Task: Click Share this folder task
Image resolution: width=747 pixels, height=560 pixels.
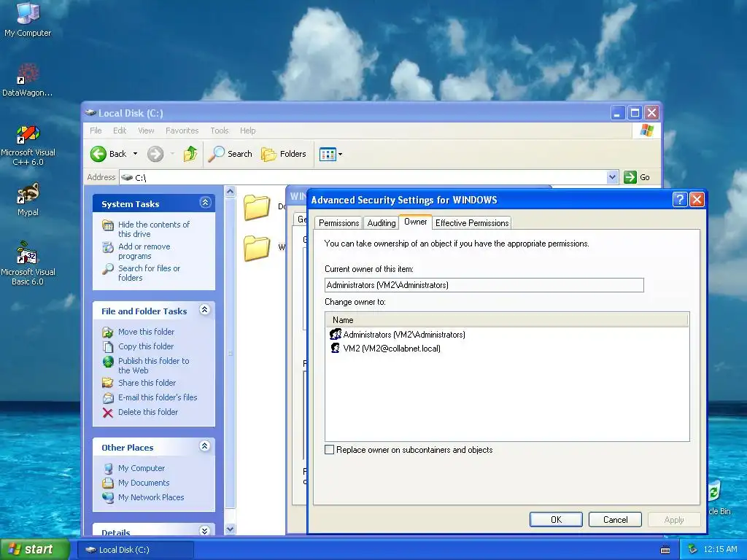Action: [x=147, y=383]
